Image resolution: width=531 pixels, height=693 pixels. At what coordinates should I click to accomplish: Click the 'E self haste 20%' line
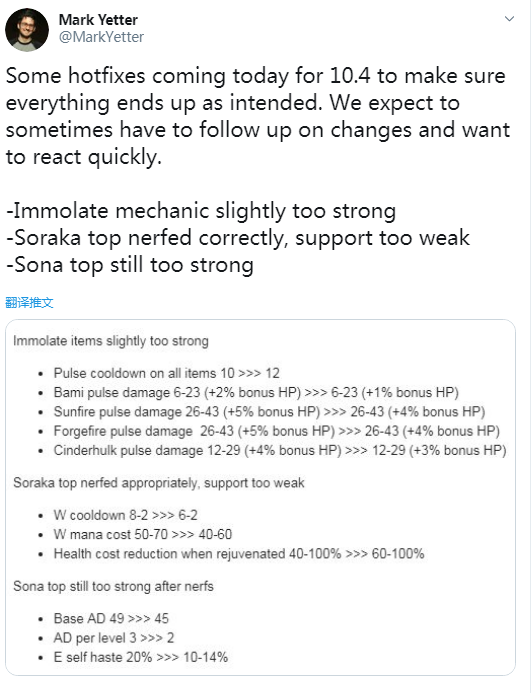(x=141, y=657)
